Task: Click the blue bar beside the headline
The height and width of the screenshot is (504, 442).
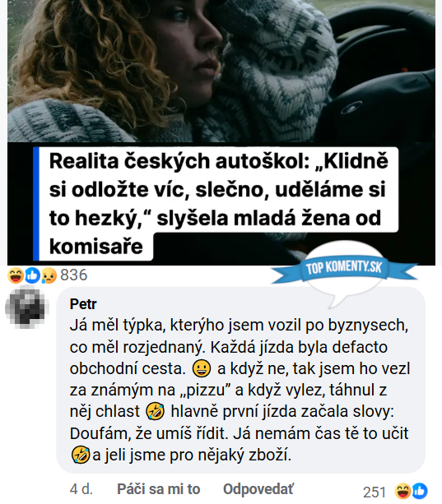Action: coord(36,204)
